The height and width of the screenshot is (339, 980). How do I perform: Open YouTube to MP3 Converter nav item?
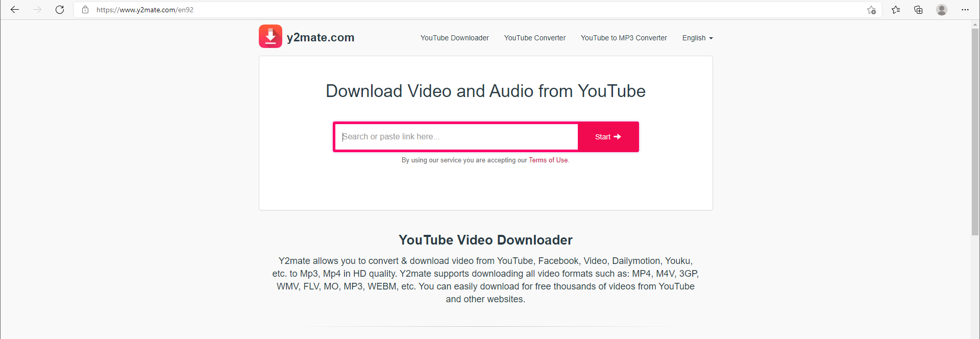pos(624,38)
